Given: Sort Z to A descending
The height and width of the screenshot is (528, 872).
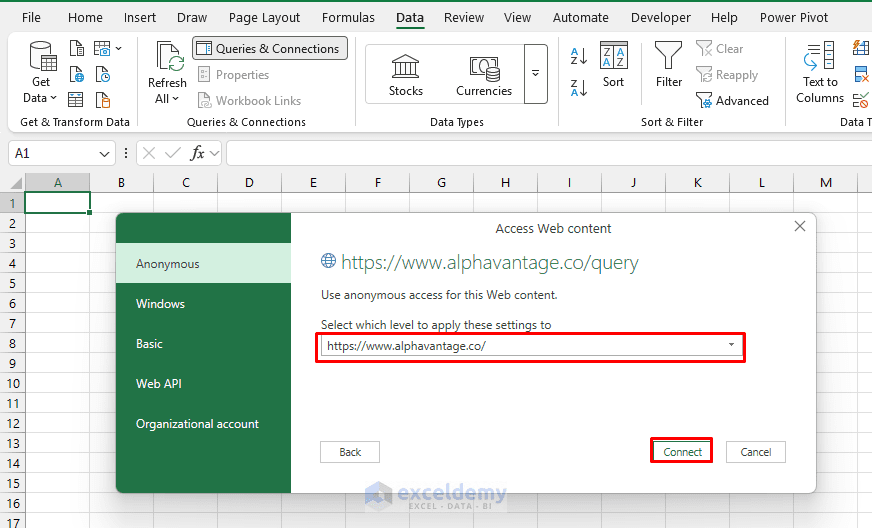Looking at the screenshot, I should point(578,88).
